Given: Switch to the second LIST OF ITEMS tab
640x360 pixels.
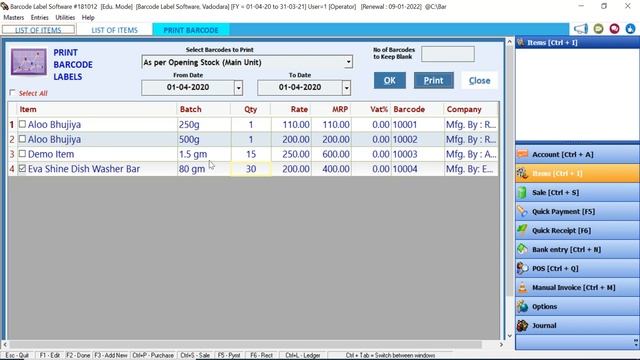Looking at the screenshot, I should (x=114, y=30).
